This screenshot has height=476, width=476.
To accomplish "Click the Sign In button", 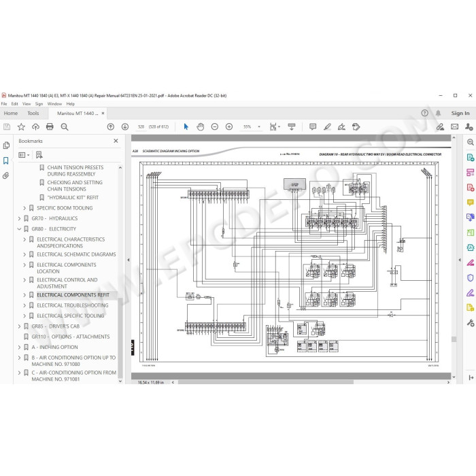I will pyautogui.click(x=460, y=113).
